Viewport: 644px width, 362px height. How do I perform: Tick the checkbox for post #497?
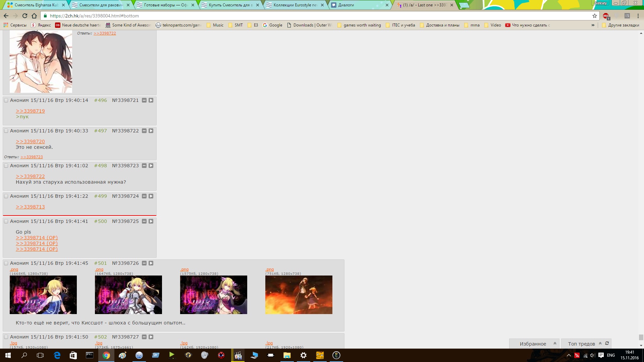point(6,131)
